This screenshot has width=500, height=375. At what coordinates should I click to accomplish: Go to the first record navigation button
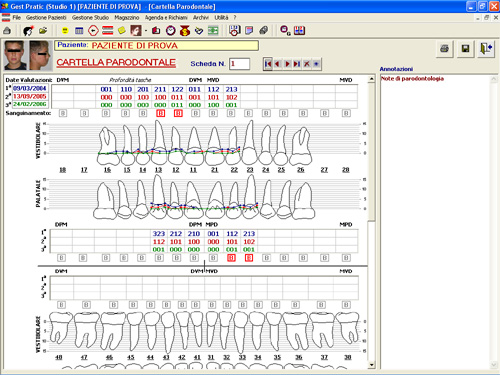tap(268, 64)
